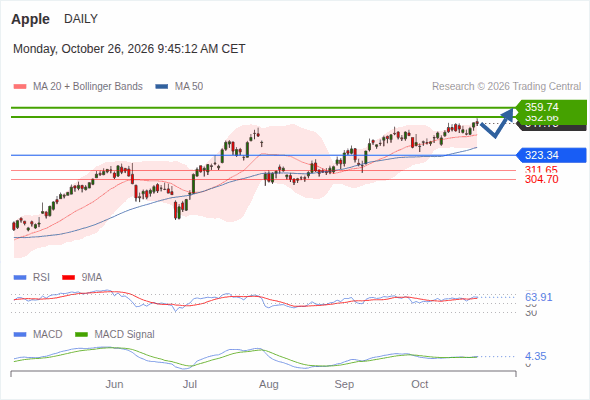Screen dimensions: 590x400
Task: Click the Apple chart title
Action: (x=30, y=19)
